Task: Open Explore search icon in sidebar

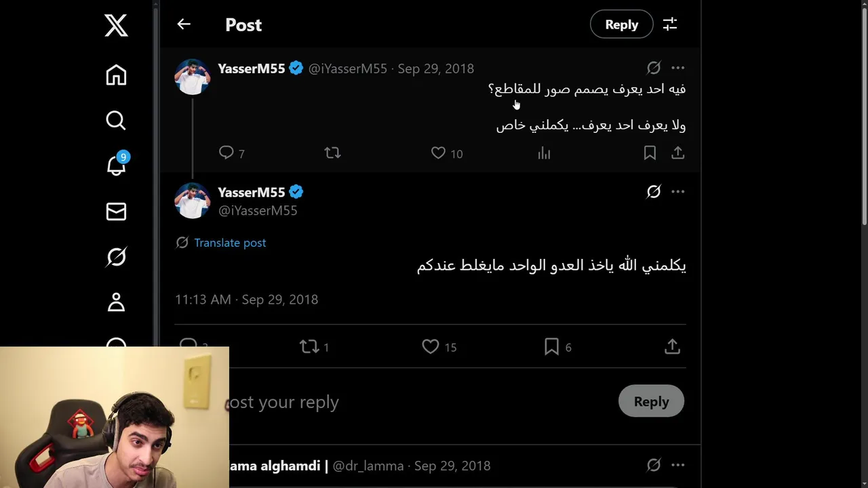Action: pyautogui.click(x=116, y=120)
